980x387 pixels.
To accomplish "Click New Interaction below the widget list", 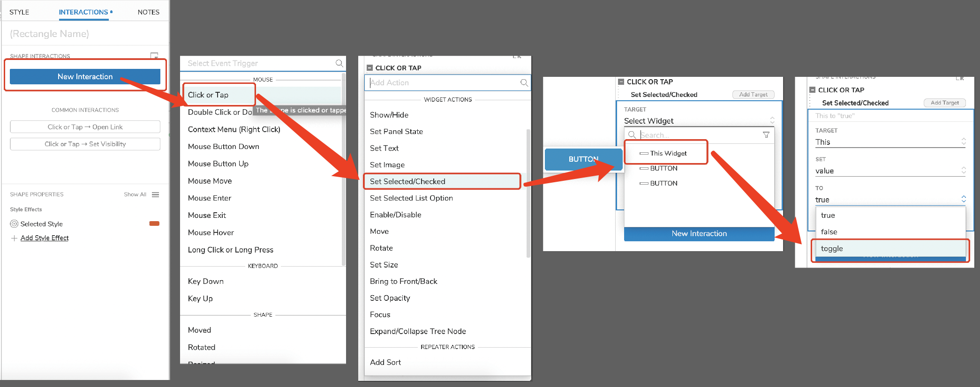I will 699,233.
